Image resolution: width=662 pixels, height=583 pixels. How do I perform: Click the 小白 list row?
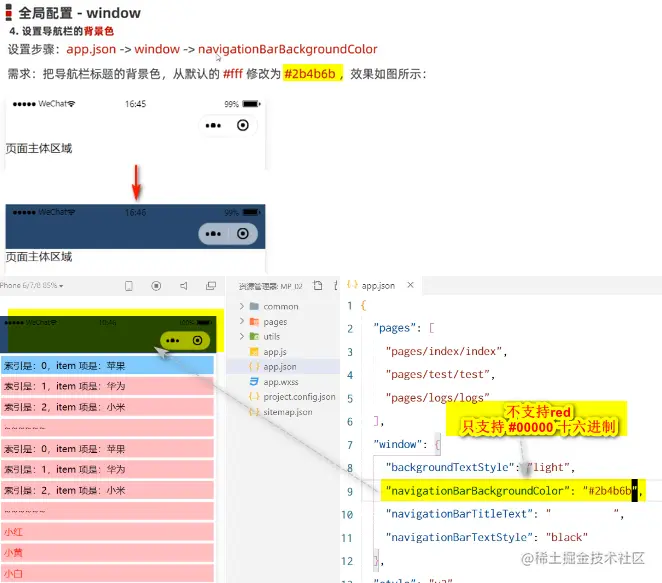pos(107,574)
